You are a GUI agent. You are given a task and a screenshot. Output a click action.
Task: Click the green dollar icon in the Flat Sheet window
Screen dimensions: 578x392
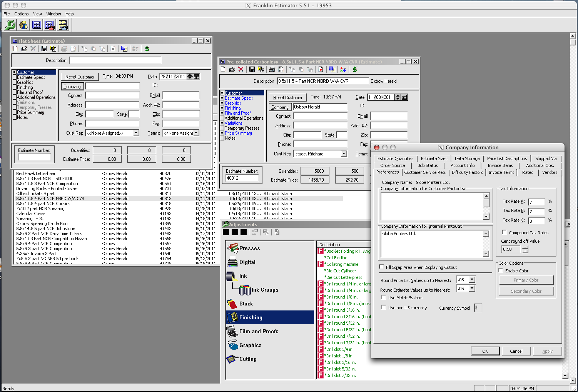pyautogui.click(x=147, y=49)
